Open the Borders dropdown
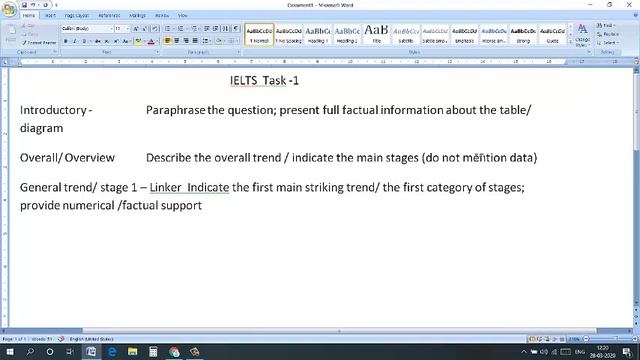Viewport: 640px width, 360px height. pyautogui.click(x=233, y=41)
